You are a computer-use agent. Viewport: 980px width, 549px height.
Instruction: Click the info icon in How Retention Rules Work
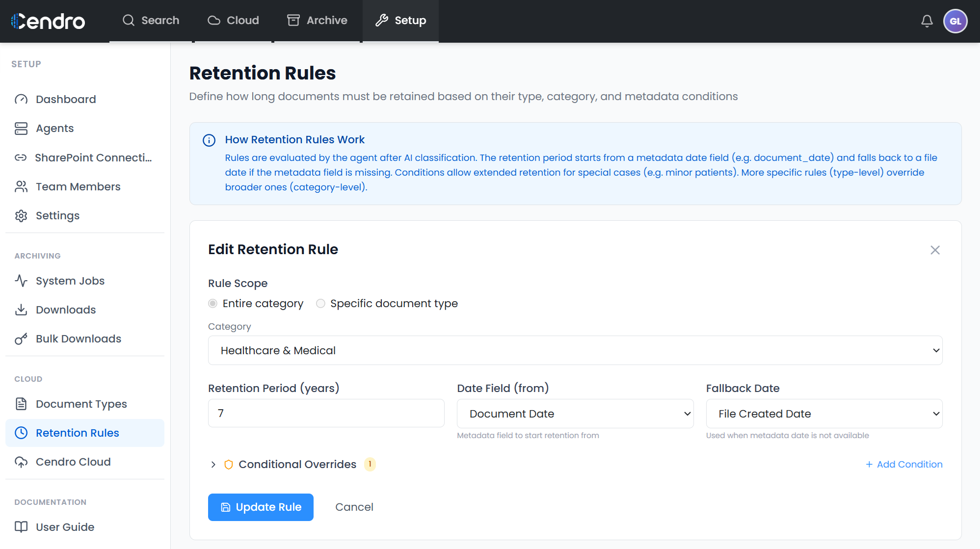(x=209, y=140)
